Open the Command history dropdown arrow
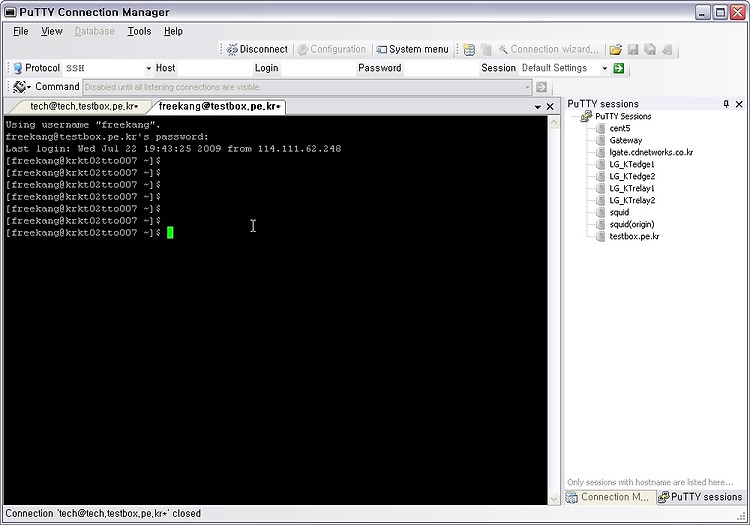 [527, 87]
